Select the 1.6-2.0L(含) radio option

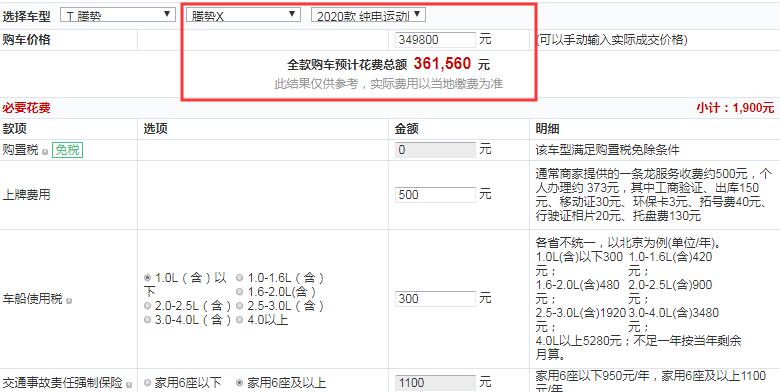pos(240,292)
